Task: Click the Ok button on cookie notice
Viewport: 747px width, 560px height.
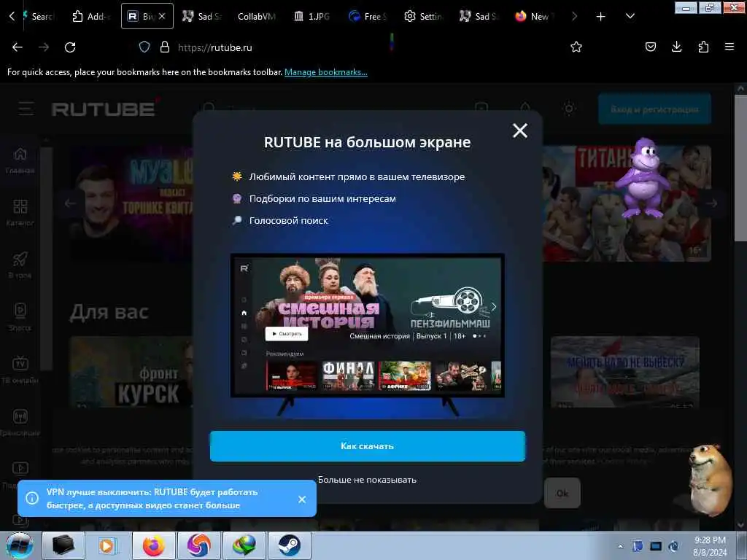Action: [562, 494]
